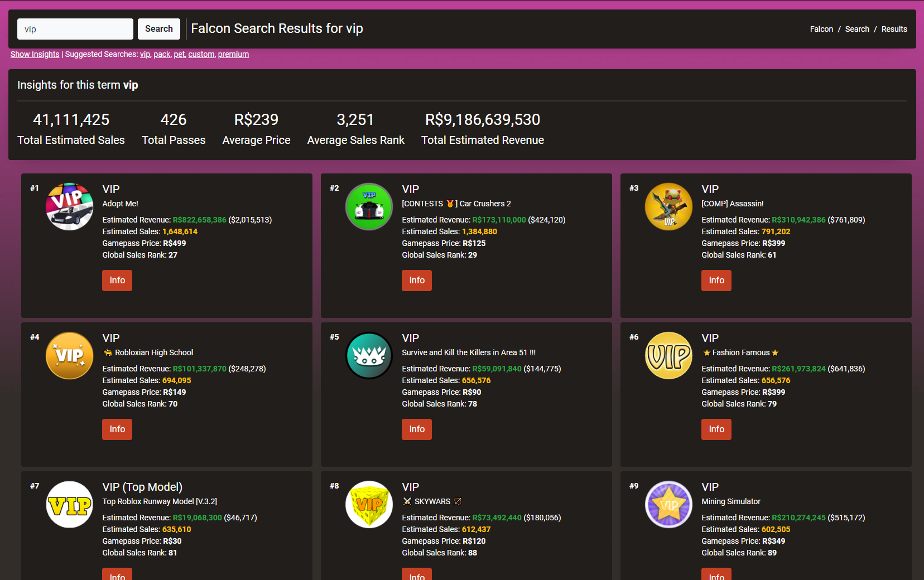Click the Adopt Me VIP gamepass icon
This screenshot has height=580, width=924.
pyautogui.click(x=69, y=206)
